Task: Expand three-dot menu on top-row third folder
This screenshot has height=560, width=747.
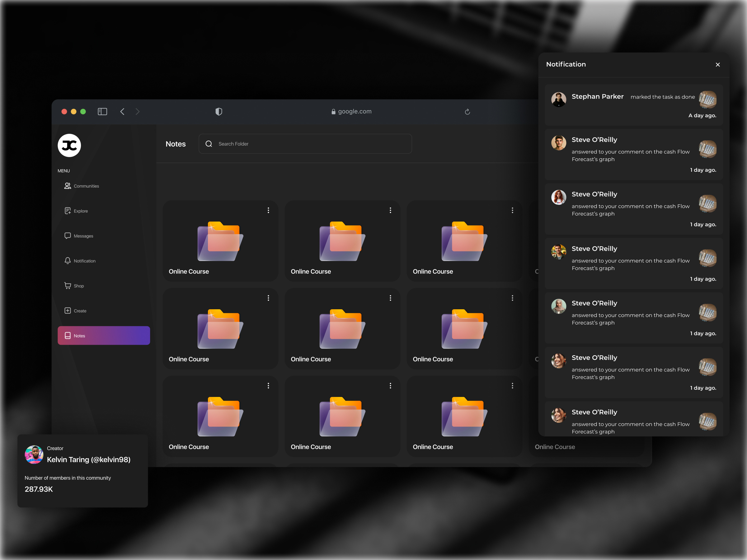Action: point(512,210)
